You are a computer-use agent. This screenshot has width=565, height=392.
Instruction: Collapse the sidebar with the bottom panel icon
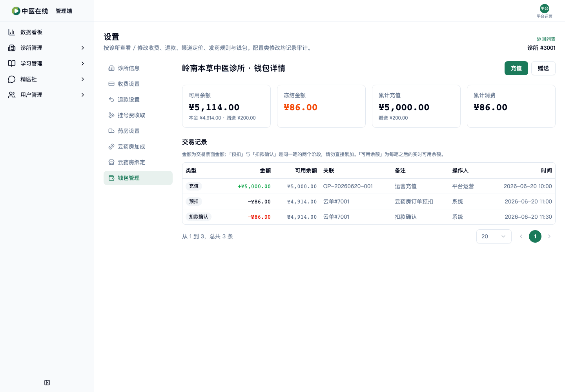(x=47, y=383)
